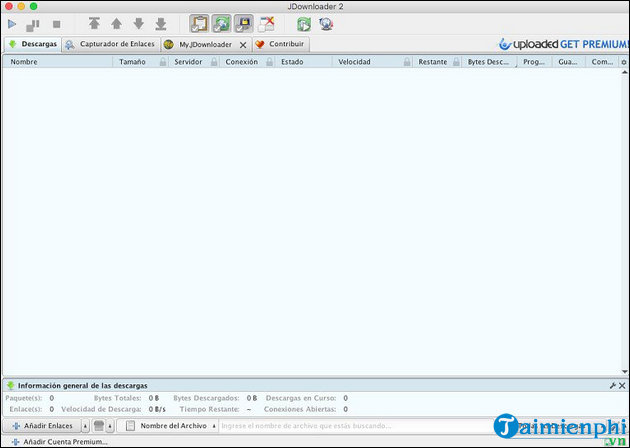Click the file name search field

coord(355,426)
